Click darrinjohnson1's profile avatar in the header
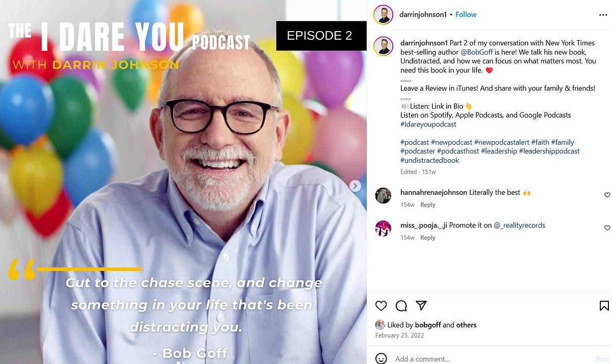The height and width of the screenshot is (364, 612). tap(383, 14)
